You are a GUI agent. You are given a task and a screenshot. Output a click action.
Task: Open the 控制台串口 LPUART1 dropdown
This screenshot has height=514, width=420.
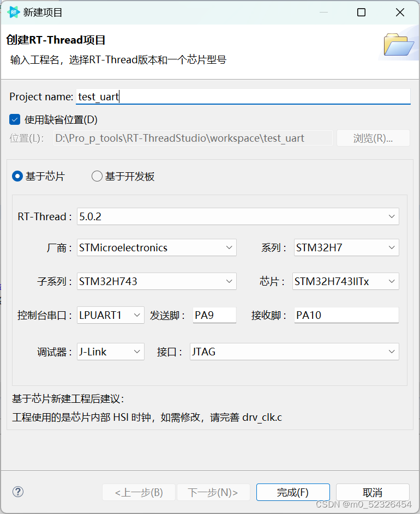(111, 315)
